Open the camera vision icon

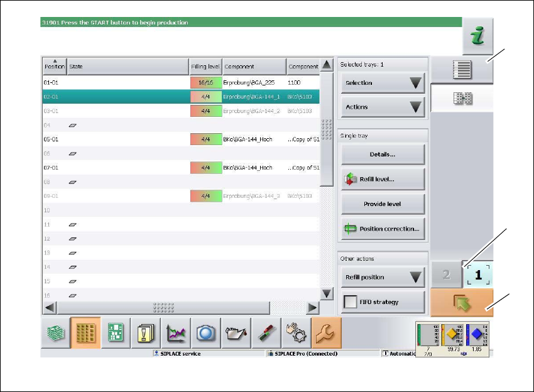click(x=206, y=333)
